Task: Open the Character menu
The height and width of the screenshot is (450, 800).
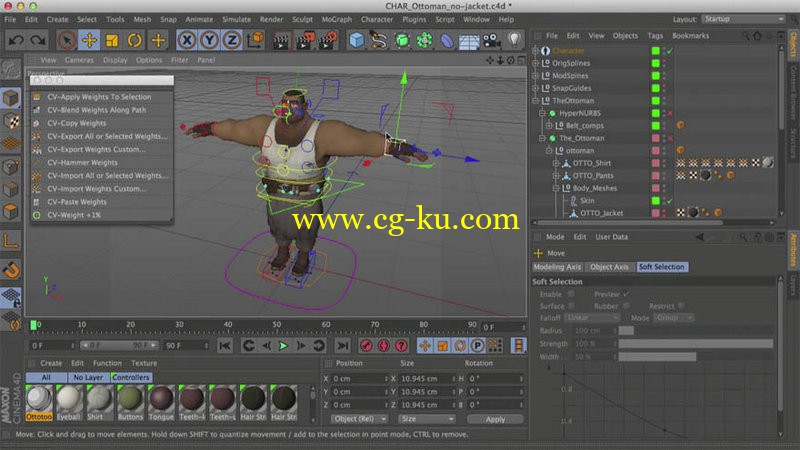Action: 377,19
